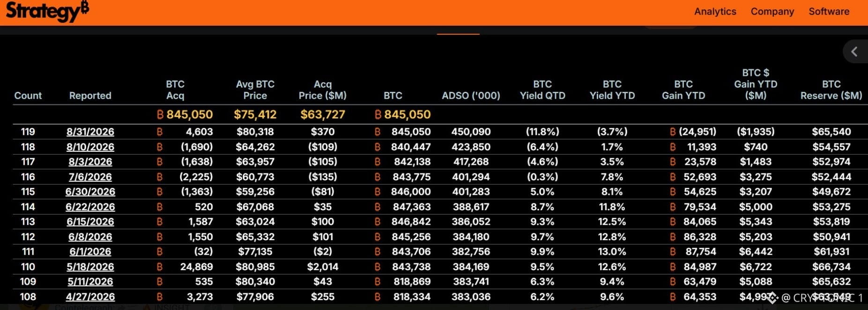Open the 8/31/2026 reported link
The width and height of the screenshot is (868, 310).
pyautogui.click(x=90, y=132)
